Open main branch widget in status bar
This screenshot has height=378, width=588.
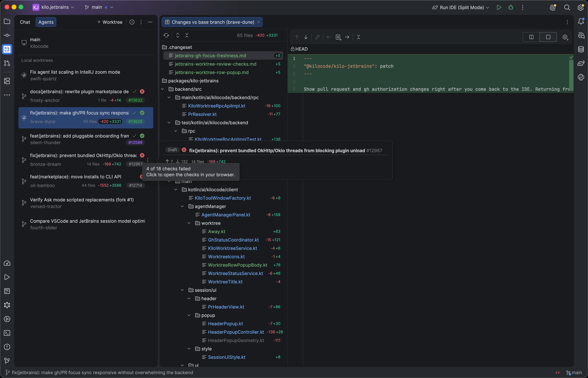[574, 373]
